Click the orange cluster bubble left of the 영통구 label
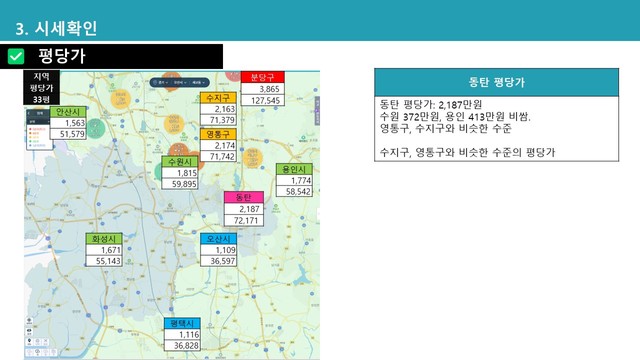The image size is (640, 360). [x=173, y=124]
